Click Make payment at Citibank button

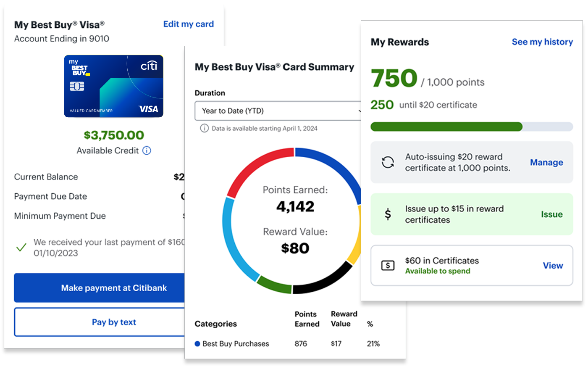(x=100, y=288)
